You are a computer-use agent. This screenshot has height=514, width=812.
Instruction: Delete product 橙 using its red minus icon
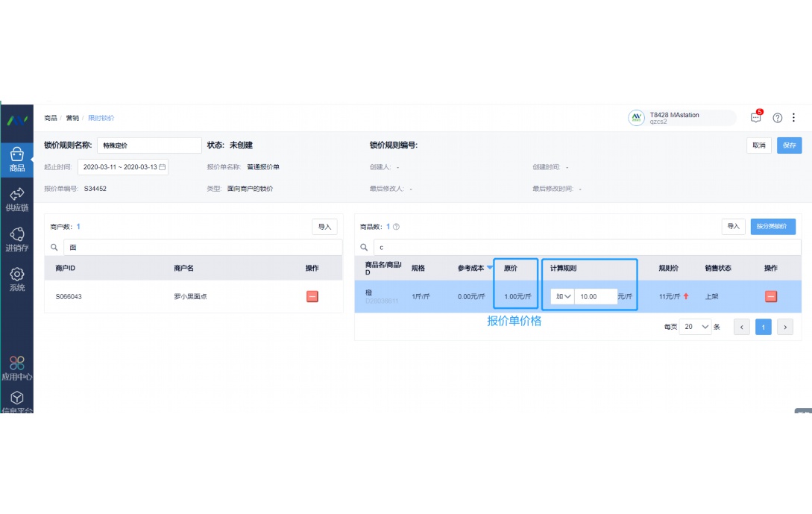[x=771, y=296]
